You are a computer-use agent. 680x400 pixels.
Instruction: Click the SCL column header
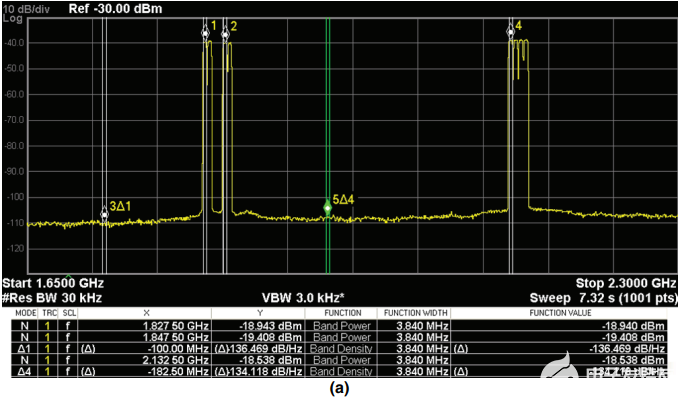(x=69, y=313)
